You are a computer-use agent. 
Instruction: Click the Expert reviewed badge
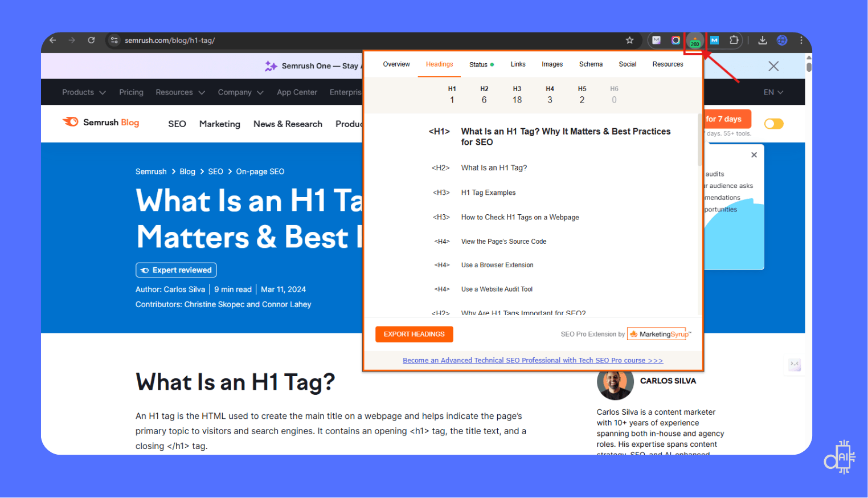(176, 270)
